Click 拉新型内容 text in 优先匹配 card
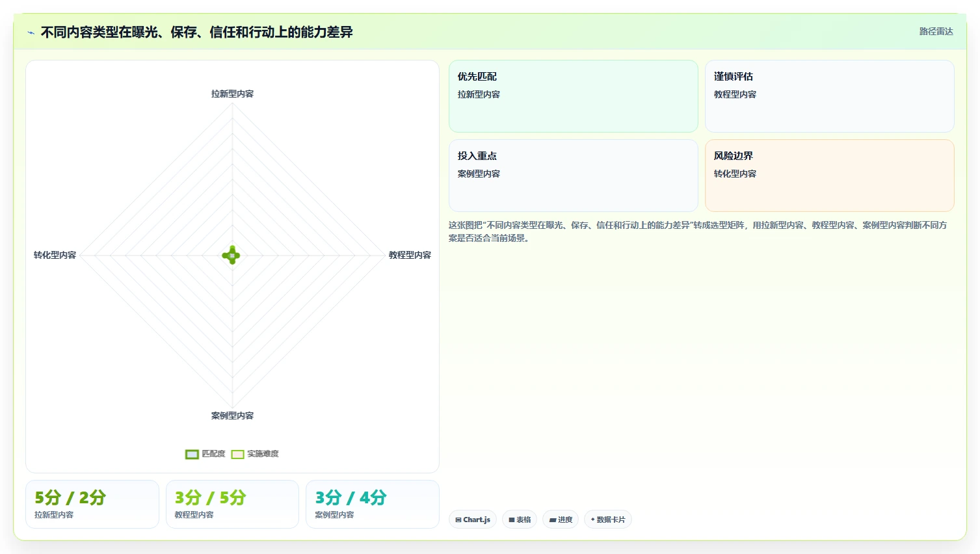The width and height of the screenshot is (980, 554). coord(479,94)
